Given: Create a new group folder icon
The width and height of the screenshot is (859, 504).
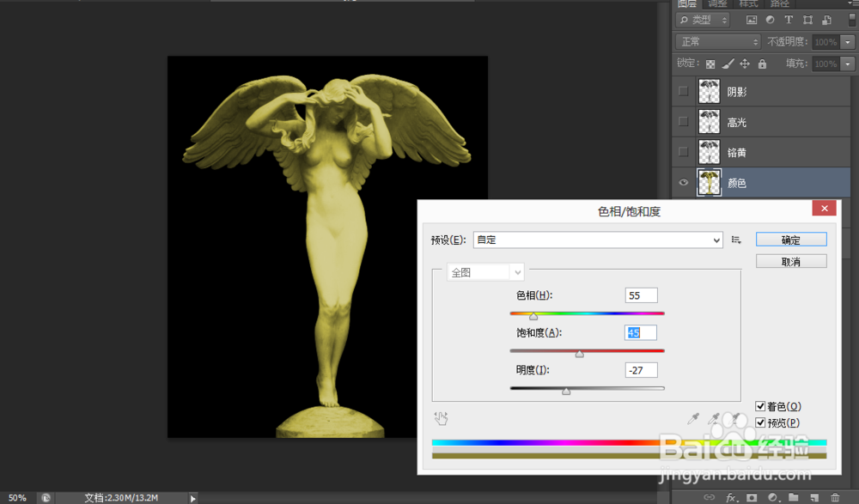Looking at the screenshot, I should tap(793, 497).
